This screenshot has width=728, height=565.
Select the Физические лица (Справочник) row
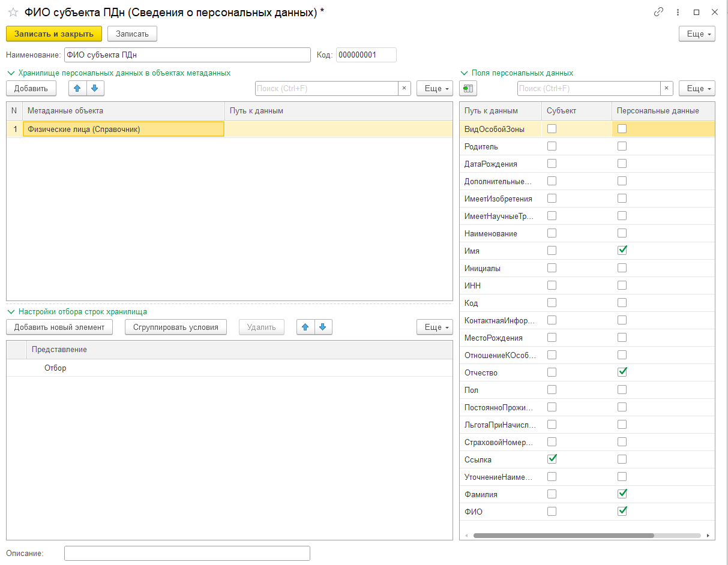point(123,129)
